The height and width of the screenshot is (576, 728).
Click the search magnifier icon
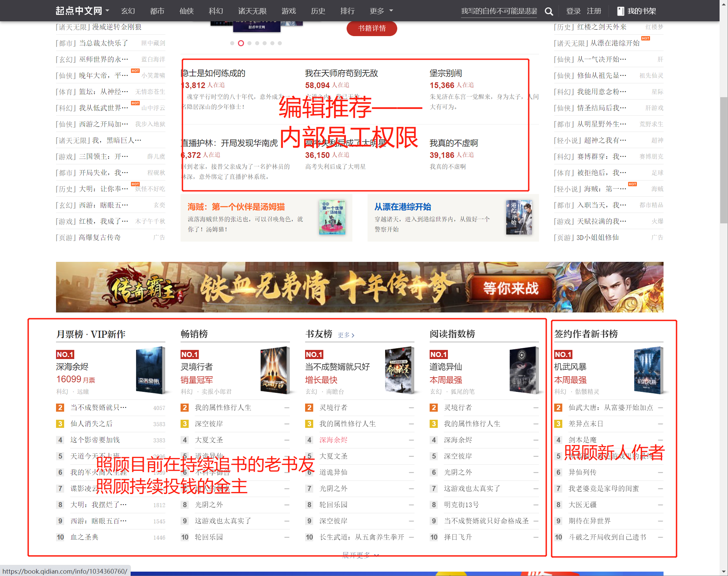tap(549, 11)
